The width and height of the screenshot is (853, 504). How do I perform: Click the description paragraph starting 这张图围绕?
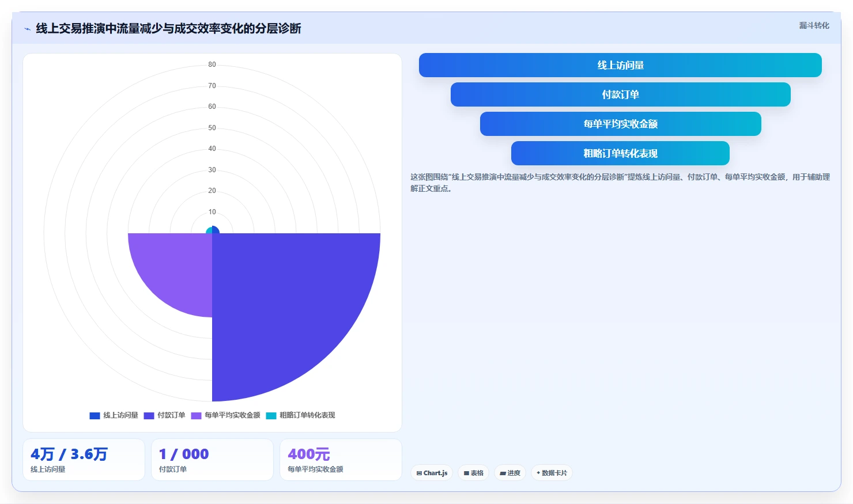620,183
